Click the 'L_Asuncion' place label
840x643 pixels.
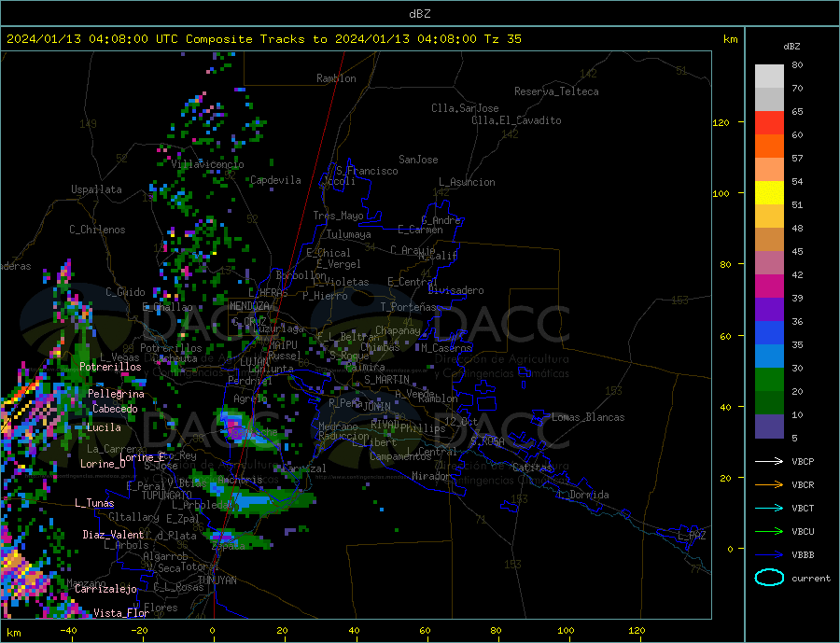[x=468, y=182]
